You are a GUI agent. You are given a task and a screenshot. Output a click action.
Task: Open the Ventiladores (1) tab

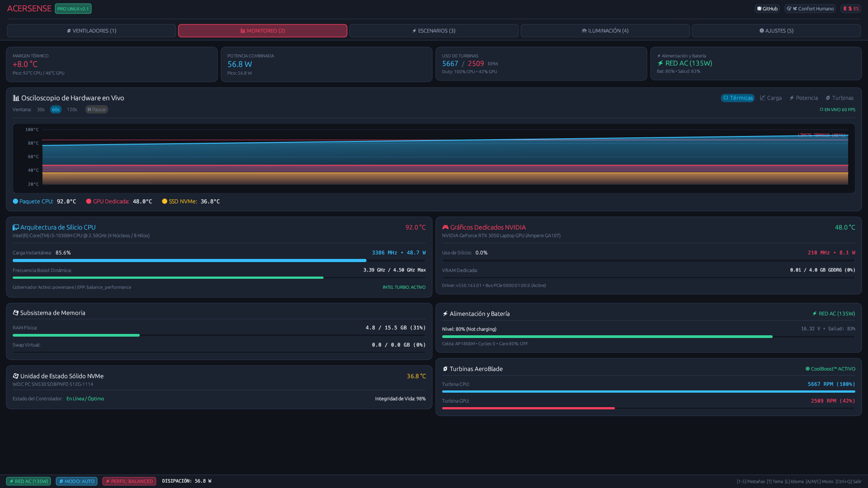click(91, 31)
